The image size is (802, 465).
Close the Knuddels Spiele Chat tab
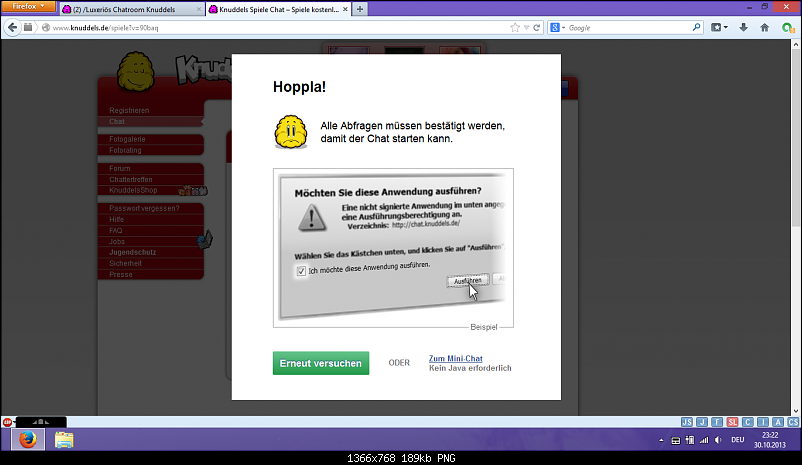[x=345, y=9]
